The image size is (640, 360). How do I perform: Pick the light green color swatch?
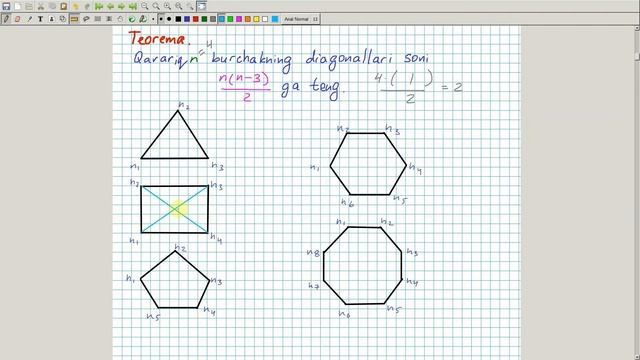click(230, 19)
